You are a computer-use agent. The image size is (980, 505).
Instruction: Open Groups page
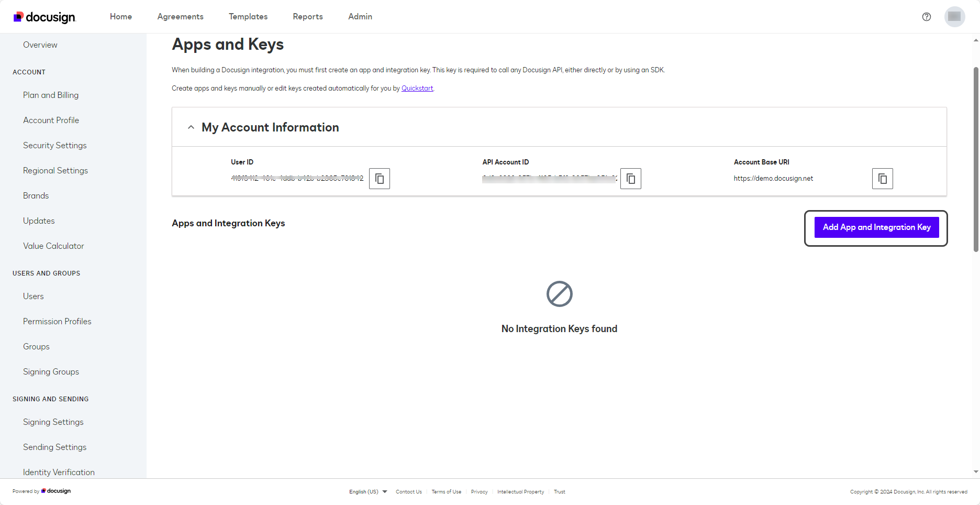pos(36,347)
